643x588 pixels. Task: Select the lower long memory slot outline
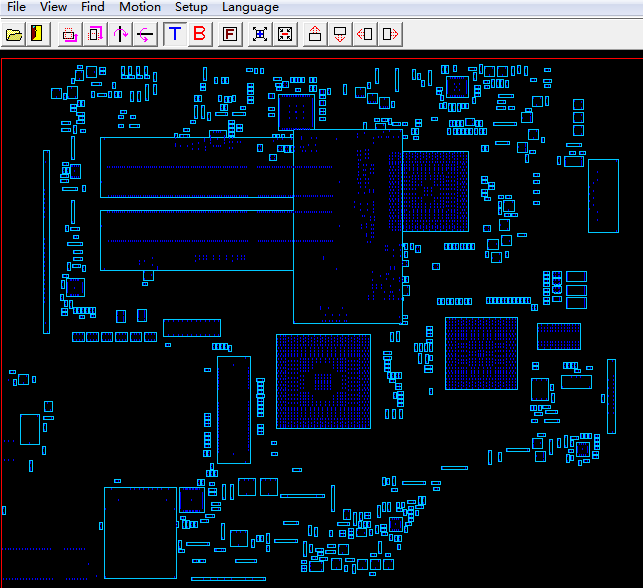coord(197,240)
